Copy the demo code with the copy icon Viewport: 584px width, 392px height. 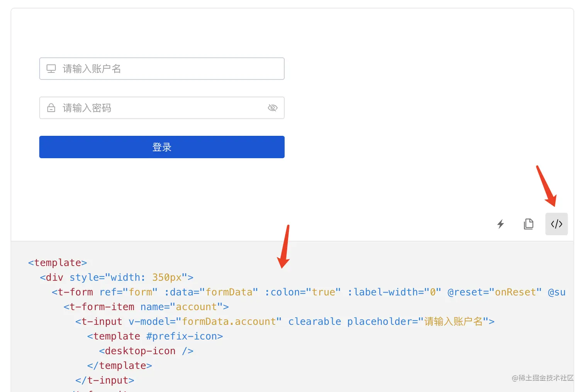[x=528, y=224]
